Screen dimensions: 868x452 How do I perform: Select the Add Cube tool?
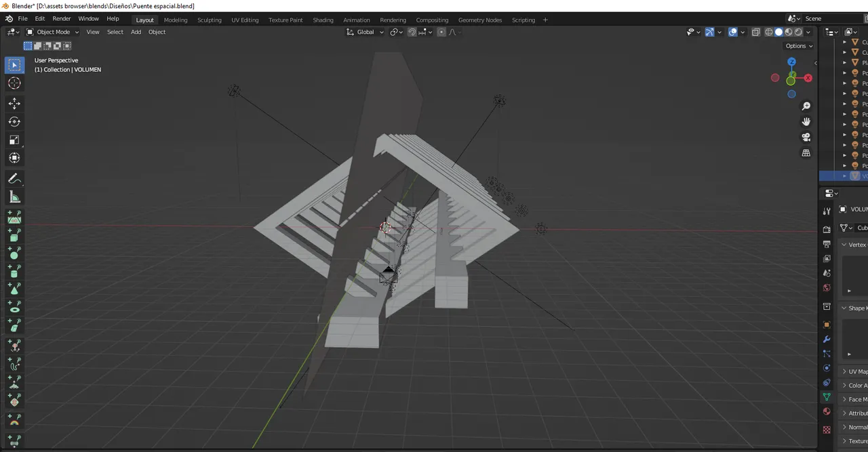tap(14, 234)
